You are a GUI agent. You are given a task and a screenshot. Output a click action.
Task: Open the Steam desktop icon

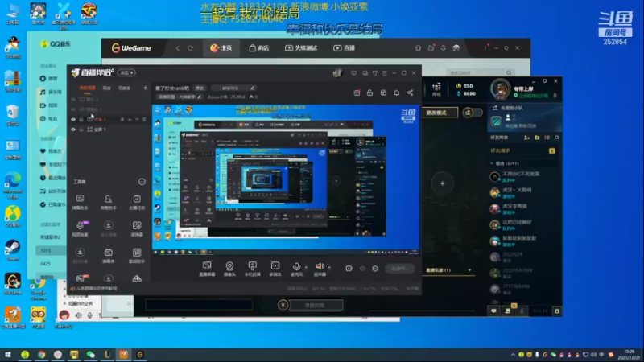point(13,250)
